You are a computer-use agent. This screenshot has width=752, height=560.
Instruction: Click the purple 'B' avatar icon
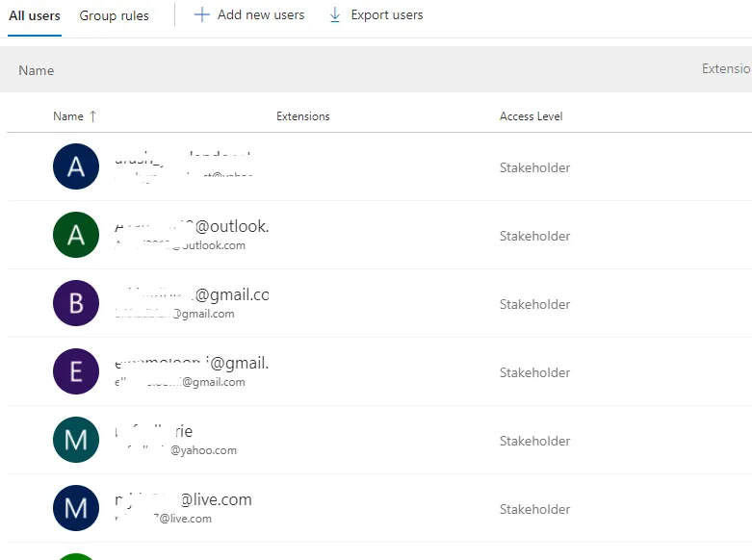tap(76, 304)
